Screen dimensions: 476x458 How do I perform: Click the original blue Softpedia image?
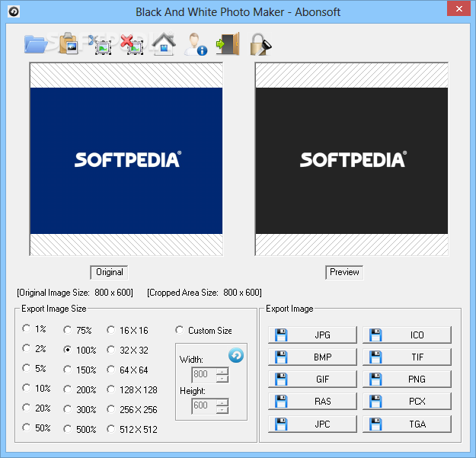[x=126, y=161]
